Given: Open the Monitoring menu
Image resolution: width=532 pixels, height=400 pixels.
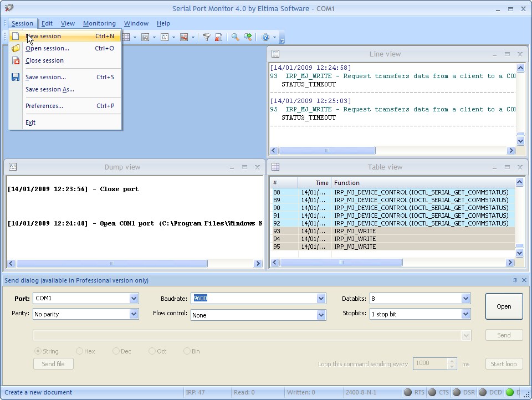Looking at the screenshot, I should 99,23.
